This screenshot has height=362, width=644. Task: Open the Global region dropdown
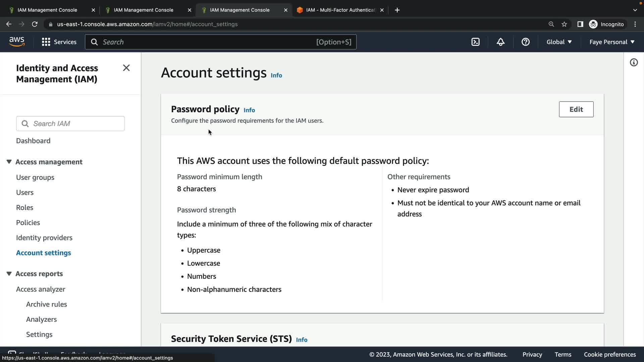coord(559,42)
